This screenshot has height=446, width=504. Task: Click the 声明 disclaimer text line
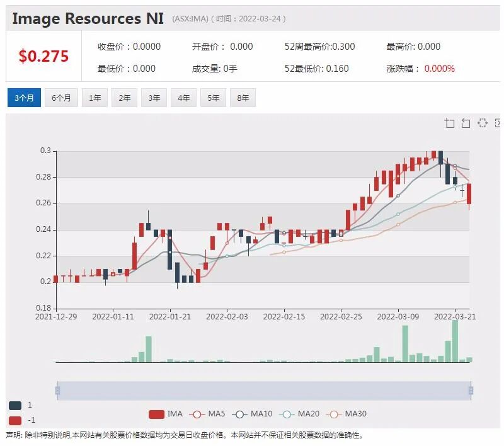pos(185,435)
